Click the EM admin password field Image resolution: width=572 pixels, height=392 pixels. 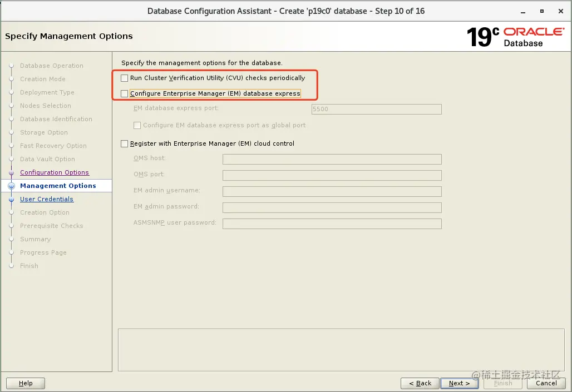point(332,207)
